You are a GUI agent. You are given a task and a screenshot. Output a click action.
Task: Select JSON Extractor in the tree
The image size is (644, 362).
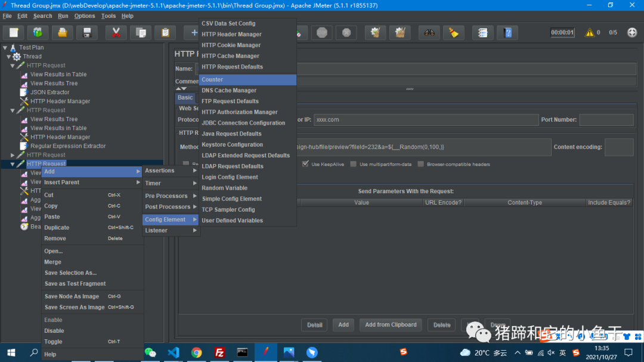[49, 92]
